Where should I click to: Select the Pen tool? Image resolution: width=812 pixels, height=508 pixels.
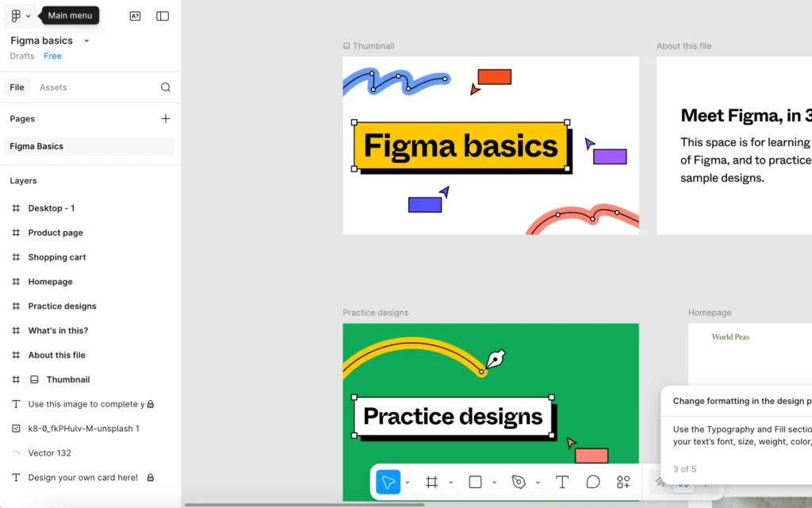[519, 482]
